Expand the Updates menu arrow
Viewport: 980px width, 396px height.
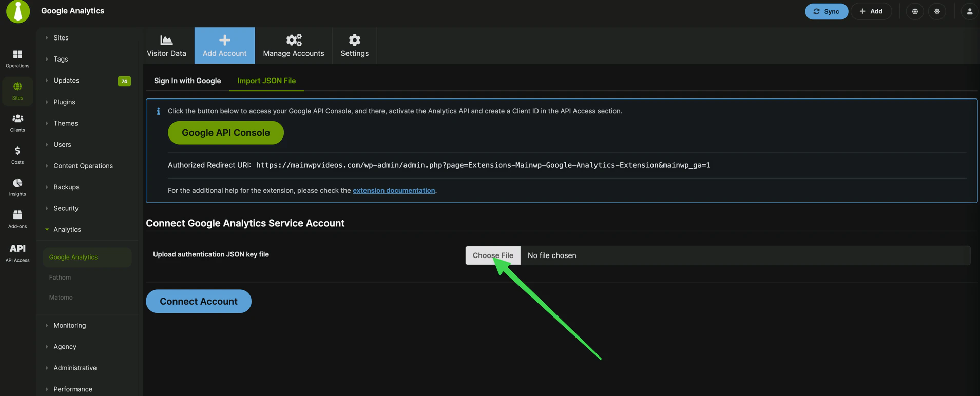click(47, 81)
